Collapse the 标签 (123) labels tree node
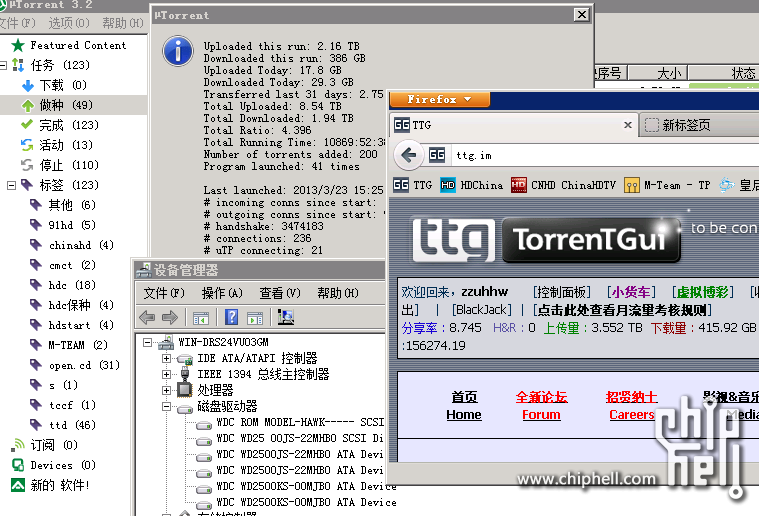The image size is (759, 516). point(11,185)
